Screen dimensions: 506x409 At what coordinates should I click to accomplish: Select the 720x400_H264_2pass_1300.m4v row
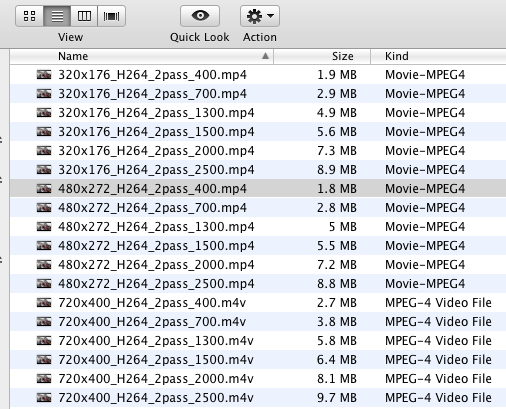point(258,340)
